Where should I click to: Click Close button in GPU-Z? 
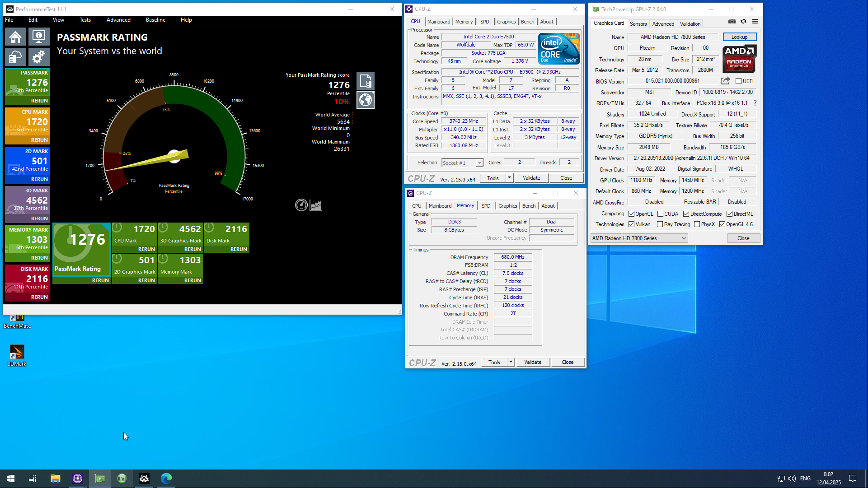pyautogui.click(x=743, y=238)
